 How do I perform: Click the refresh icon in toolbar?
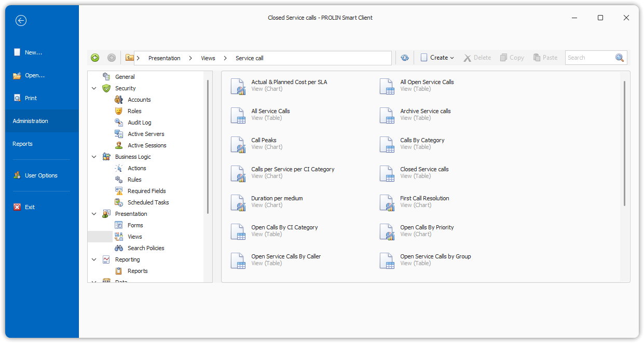point(405,58)
